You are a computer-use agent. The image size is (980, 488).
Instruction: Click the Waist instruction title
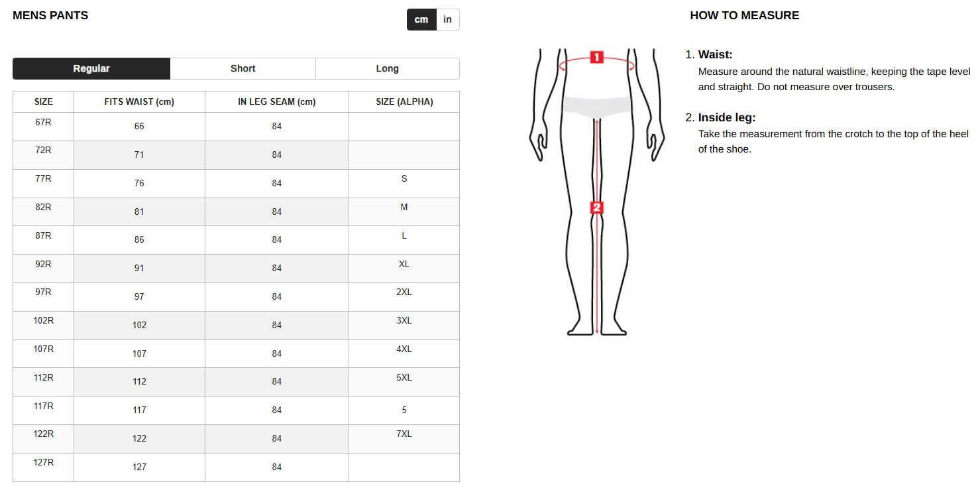pos(716,55)
